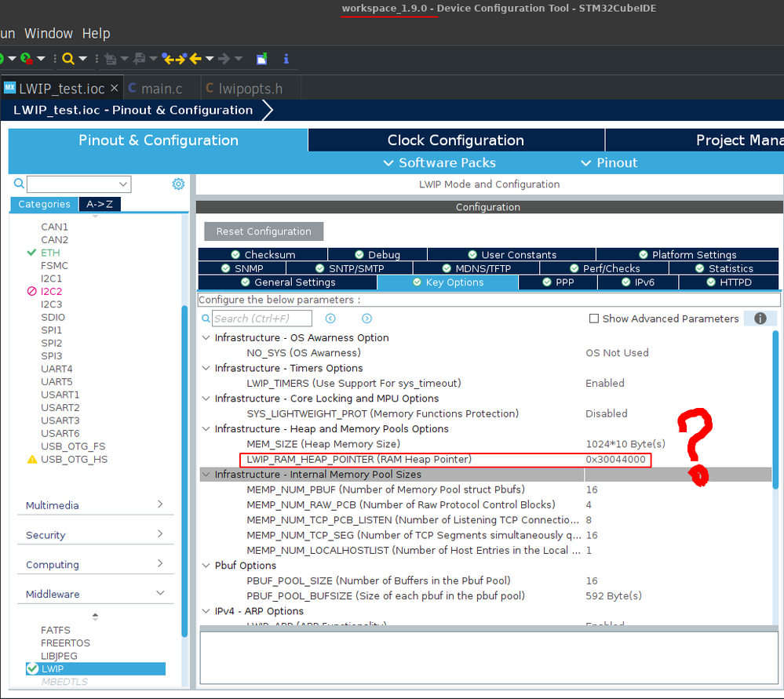Collapse Infrastructure - Heap and Memory Pools Options
The width and height of the screenshot is (784, 699).
click(206, 428)
